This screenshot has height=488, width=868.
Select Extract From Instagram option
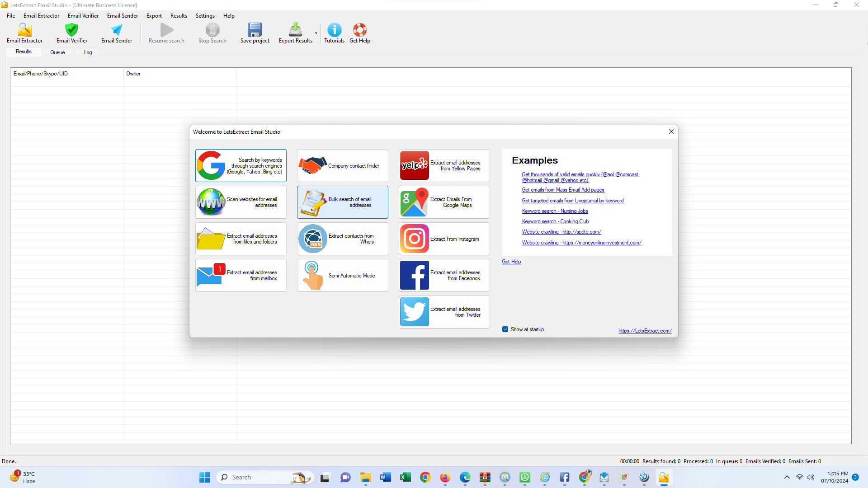444,239
